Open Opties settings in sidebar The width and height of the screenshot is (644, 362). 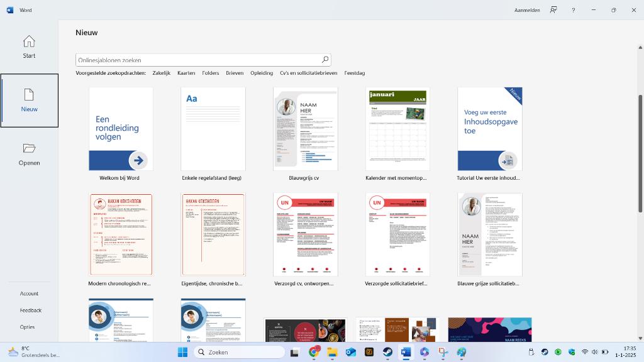click(27, 327)
